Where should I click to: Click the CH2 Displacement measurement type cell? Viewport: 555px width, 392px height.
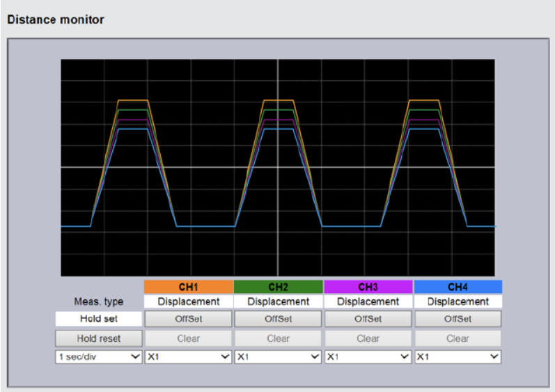279,301
